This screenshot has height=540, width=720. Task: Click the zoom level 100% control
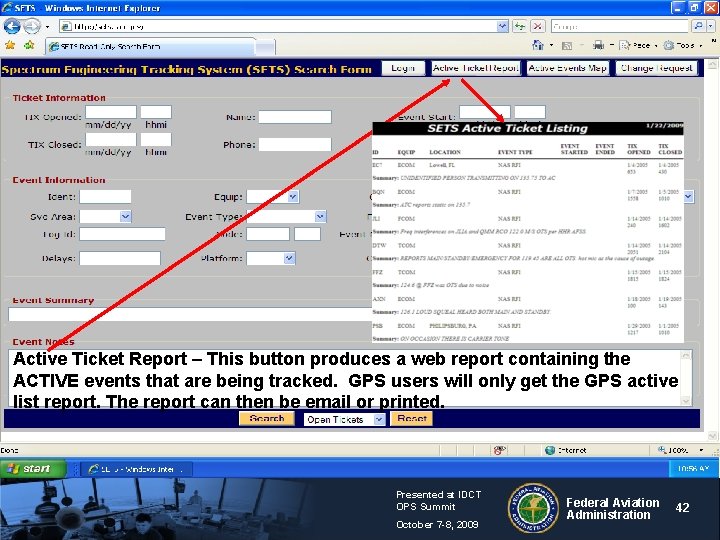click(681, 450)
